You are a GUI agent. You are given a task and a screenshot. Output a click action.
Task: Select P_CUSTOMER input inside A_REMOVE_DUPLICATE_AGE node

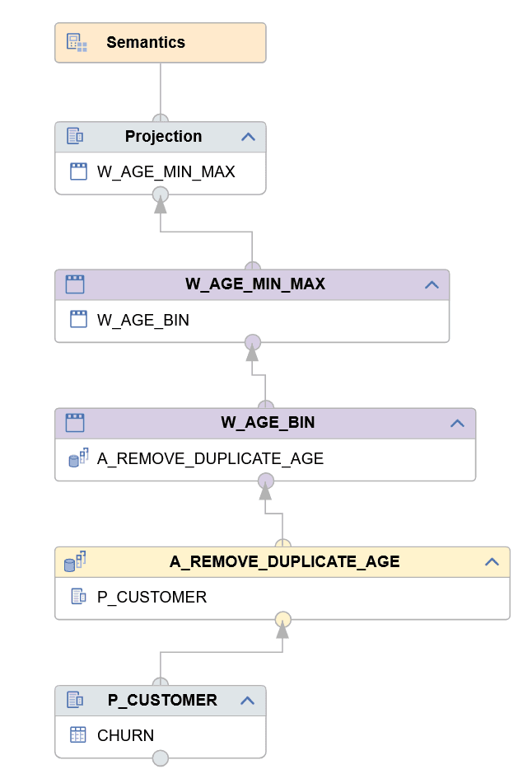pos(152,597)
